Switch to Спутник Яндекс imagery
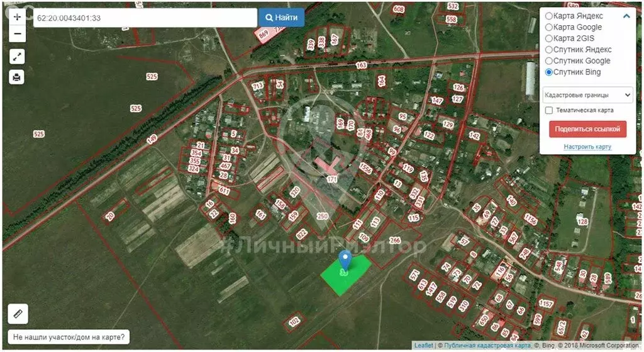644x352 pixels. pos(549,50)
